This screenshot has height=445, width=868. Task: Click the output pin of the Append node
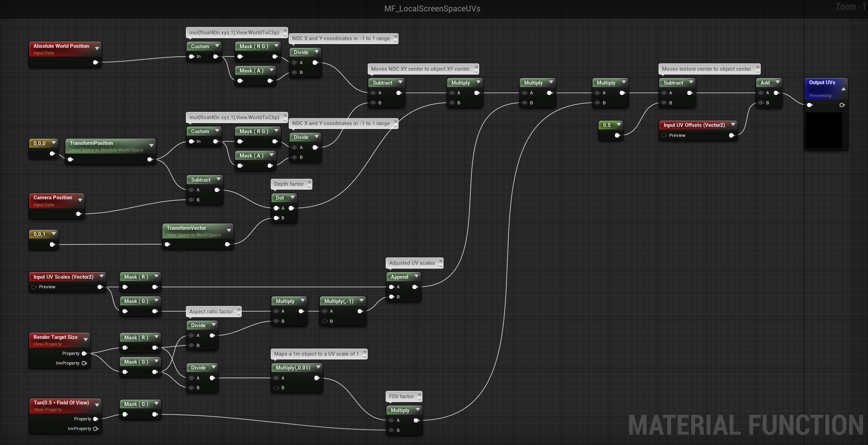coord(415,287)
